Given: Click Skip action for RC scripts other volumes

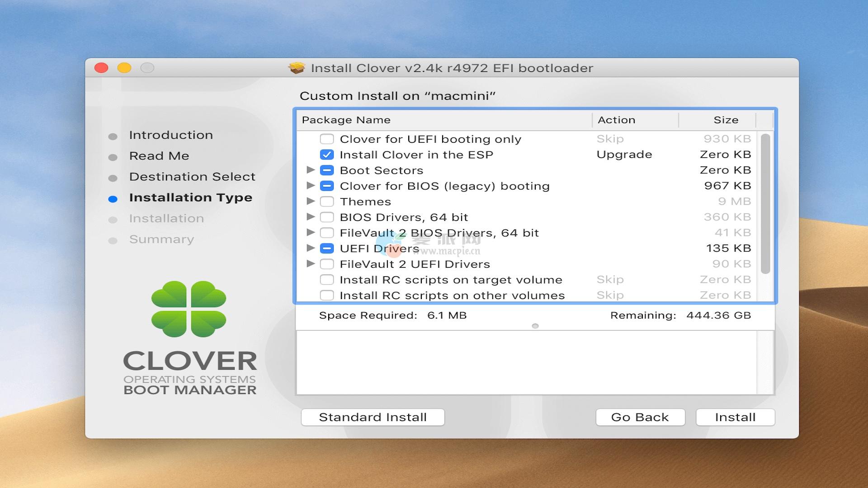Looking at the screenshot, I should click(610, 295).
